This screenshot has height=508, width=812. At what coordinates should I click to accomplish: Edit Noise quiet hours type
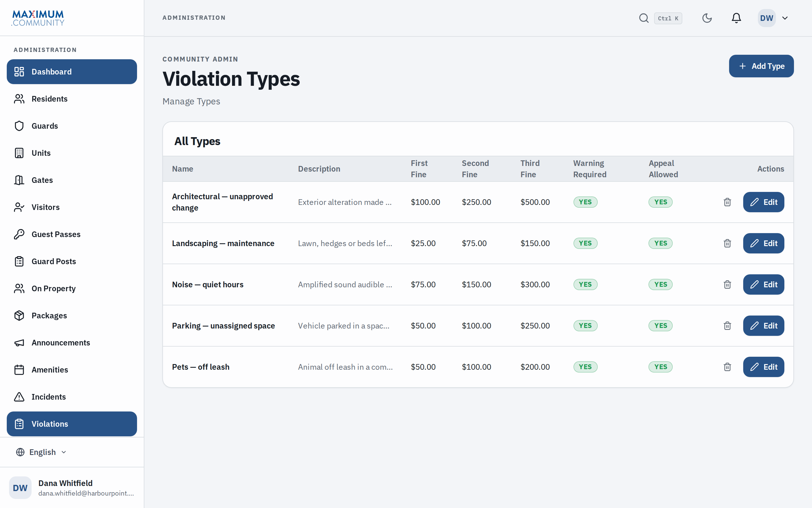(763, 284)
